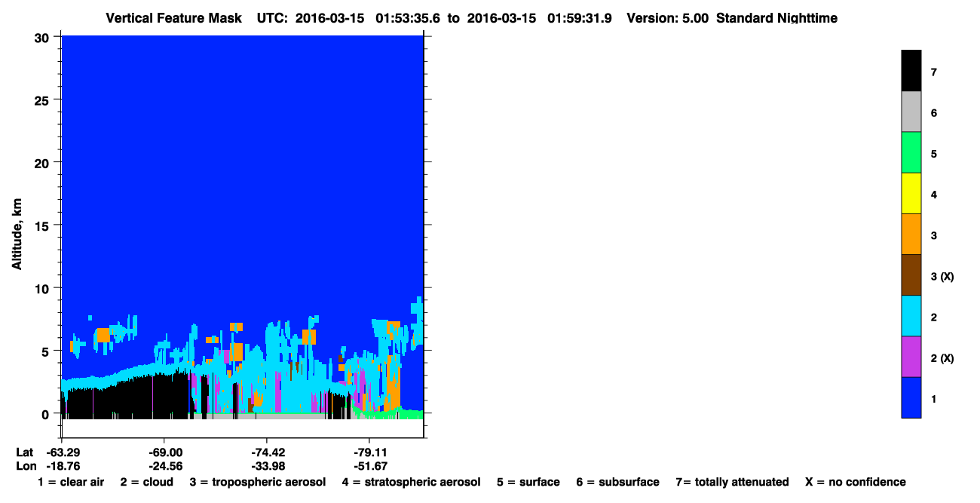
Task: Click the gray color swatch labeled 6
Action: pos(911,112)
